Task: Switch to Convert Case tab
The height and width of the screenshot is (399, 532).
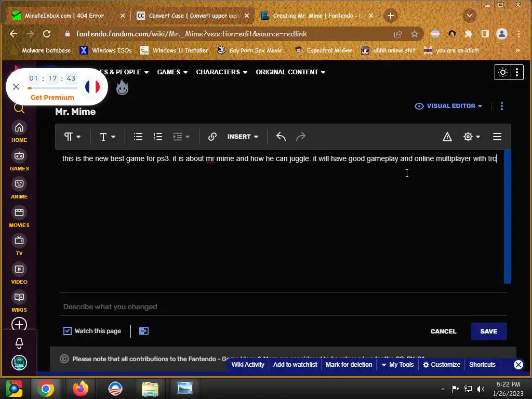Action: (x=192, y=16)
